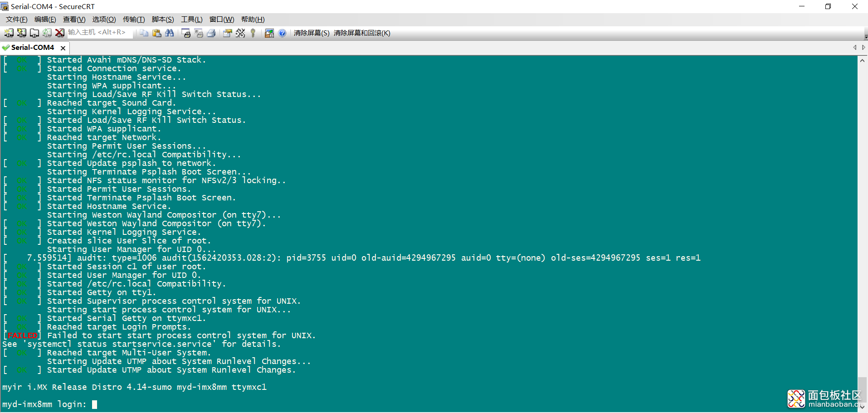Close the Serial-COM4 tab
Screen dimensions: 868x413
pos(63,48)
